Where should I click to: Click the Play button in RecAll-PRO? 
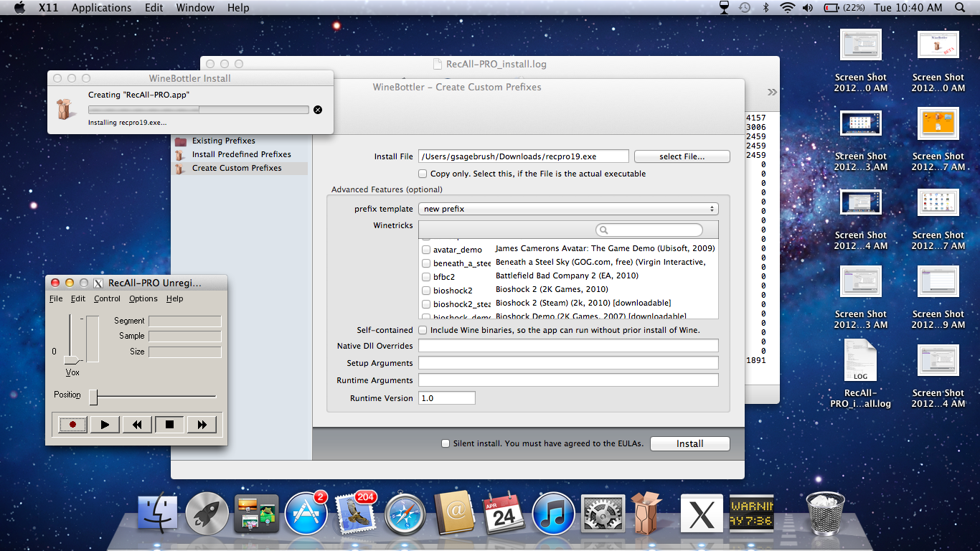pos(105,425)
